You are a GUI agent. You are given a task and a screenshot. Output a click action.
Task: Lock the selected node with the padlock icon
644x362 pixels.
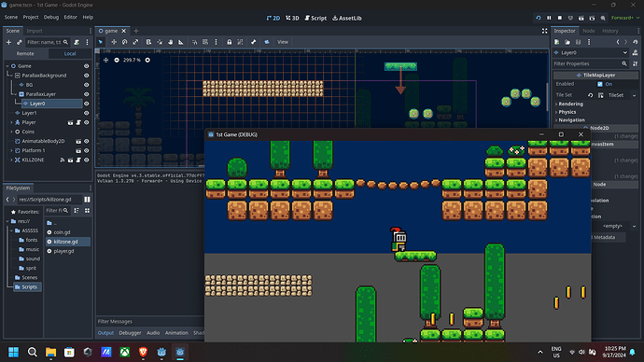pos(230,42)
